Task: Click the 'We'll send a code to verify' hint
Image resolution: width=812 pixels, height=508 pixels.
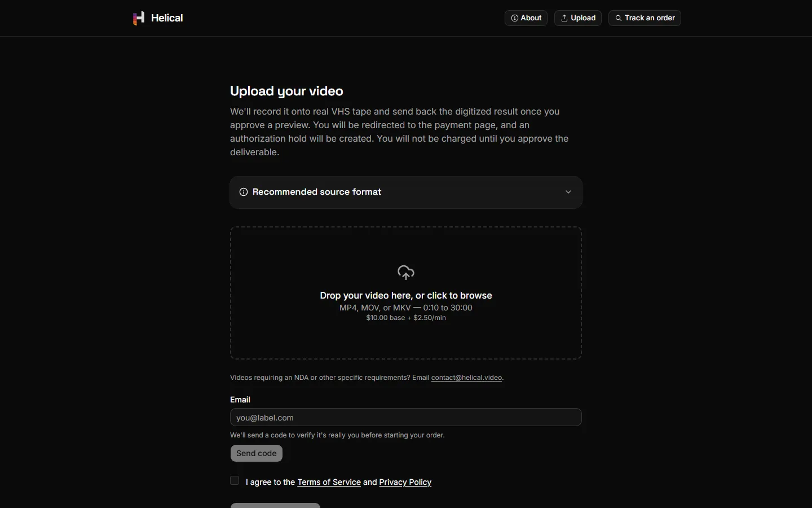Action: pyautogui.click(x=337, y=435)
